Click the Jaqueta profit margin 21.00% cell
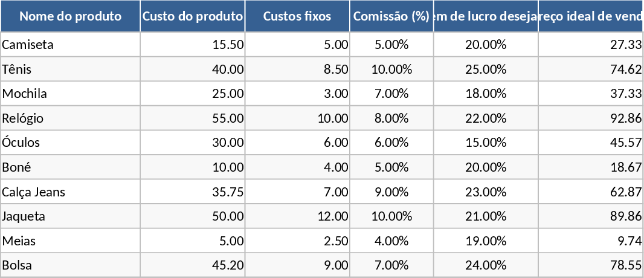The height and width of the screenshot is (278, 644). [x=486, y=216]
